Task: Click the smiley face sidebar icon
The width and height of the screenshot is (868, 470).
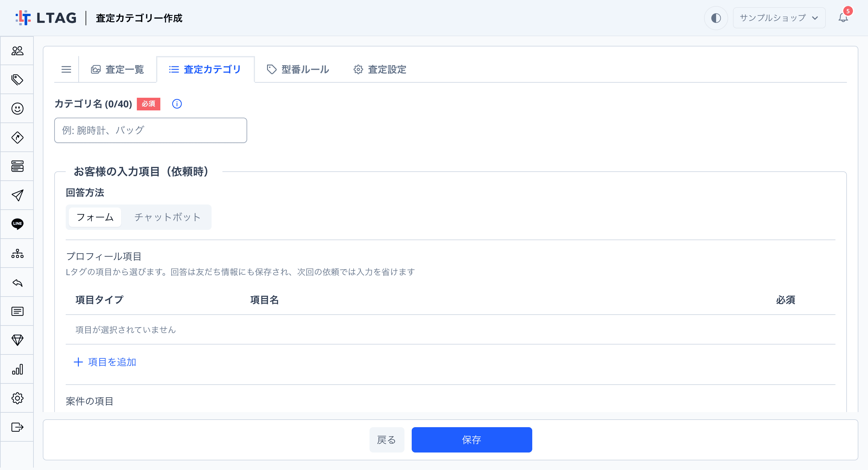Action: pyautogui.click(x=17, y=109)
